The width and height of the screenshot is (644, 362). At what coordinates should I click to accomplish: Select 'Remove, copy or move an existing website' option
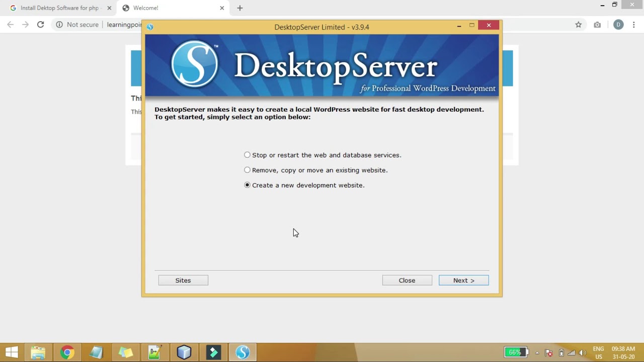[315, 170]
